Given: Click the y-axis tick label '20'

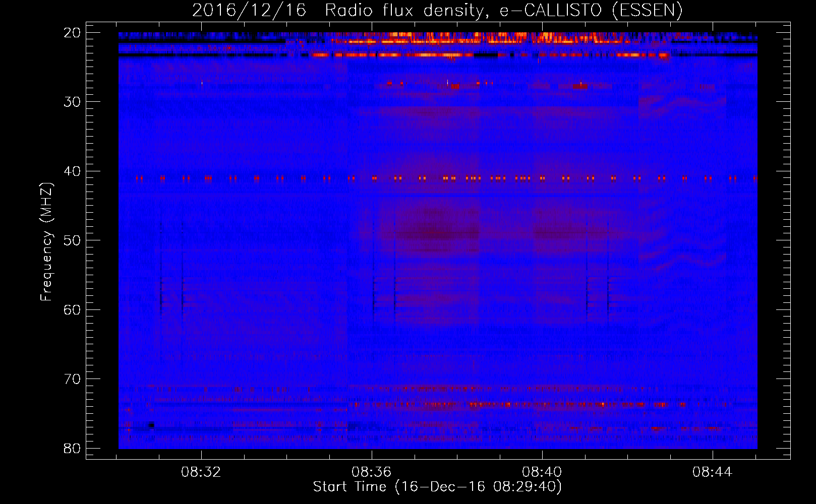Looking at the screenshot, I should coord(73,33).
